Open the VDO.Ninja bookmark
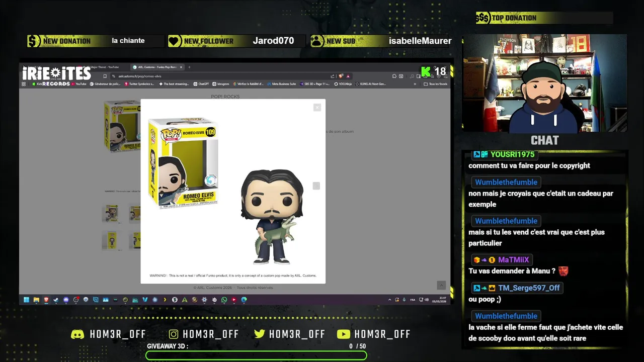The image size is (644, 362). pos(343,84)
